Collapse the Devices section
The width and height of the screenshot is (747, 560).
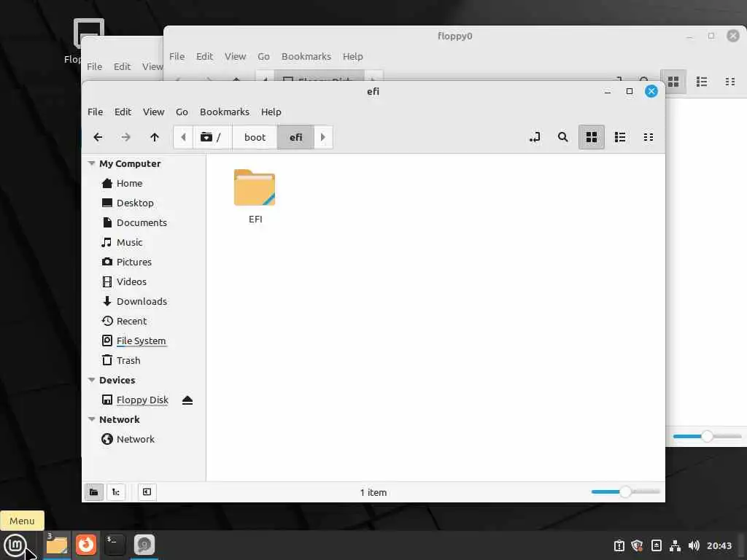click(91, 380)
